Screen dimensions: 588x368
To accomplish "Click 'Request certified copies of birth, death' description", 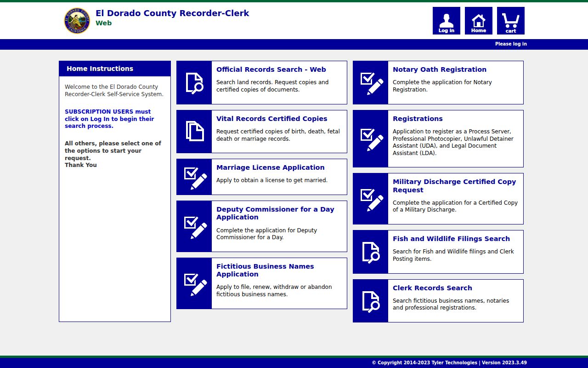I will point(278,135).
